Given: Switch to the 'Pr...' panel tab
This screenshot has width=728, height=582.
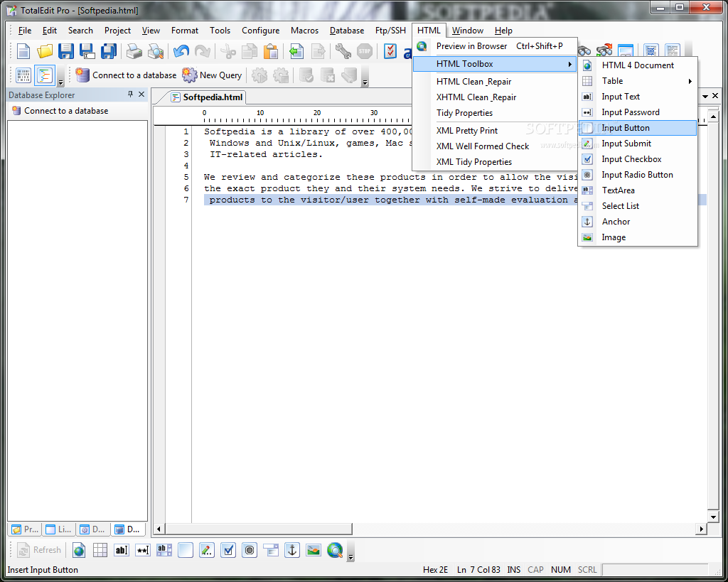Looking at the screenshot, I should (25, 529).
